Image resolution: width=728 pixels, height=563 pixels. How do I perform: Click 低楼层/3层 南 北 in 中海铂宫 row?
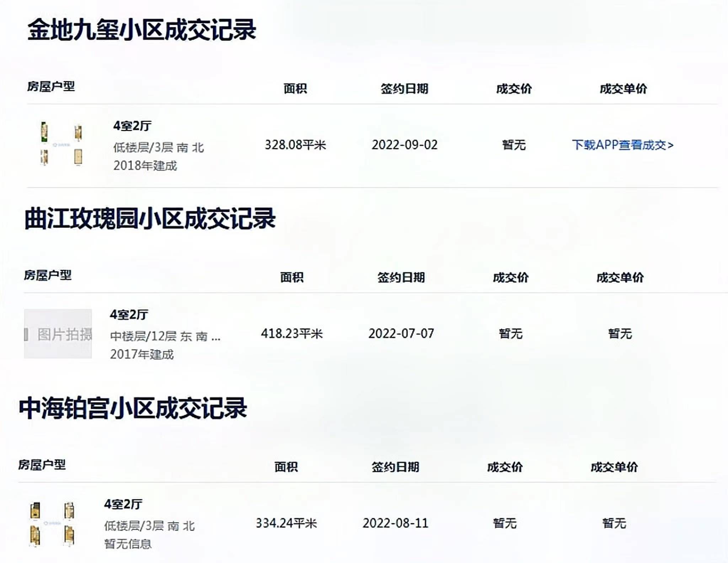pyautogui.click(x=149, y=526)
